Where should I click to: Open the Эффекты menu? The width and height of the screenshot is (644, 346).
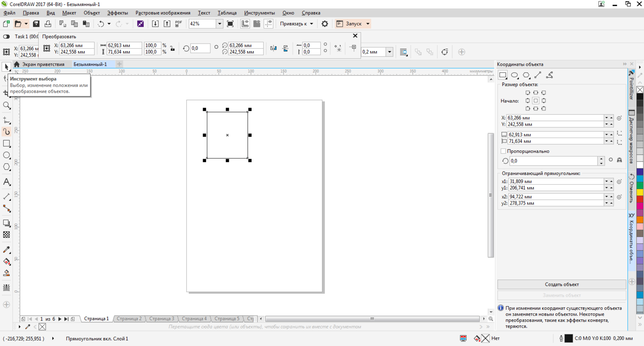pyautogui.click(x=117, y=13)
